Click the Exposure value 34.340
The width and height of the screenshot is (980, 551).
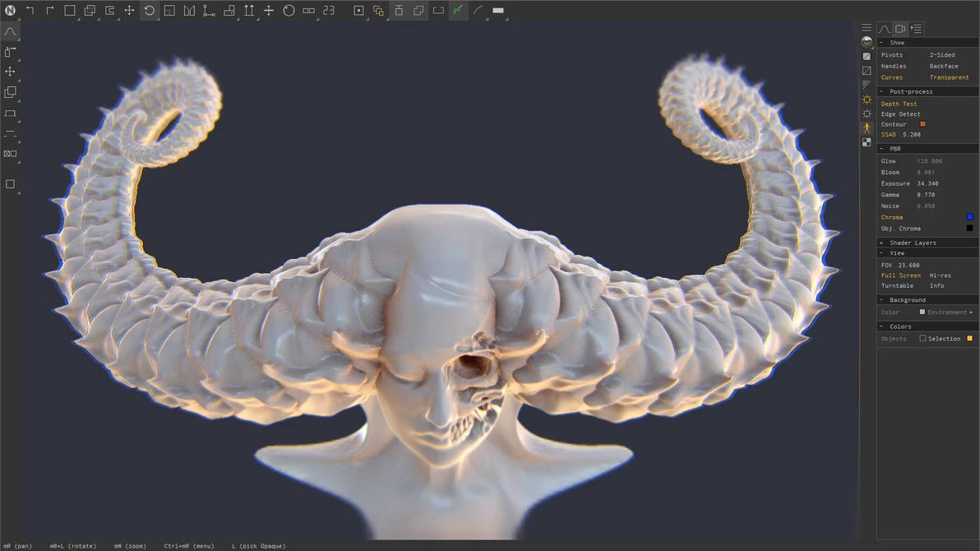click(927, 184)
